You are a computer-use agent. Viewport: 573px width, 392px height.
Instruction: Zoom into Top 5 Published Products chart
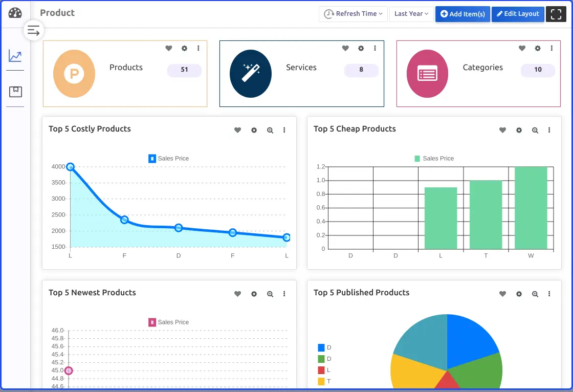(x=535, y=294)
